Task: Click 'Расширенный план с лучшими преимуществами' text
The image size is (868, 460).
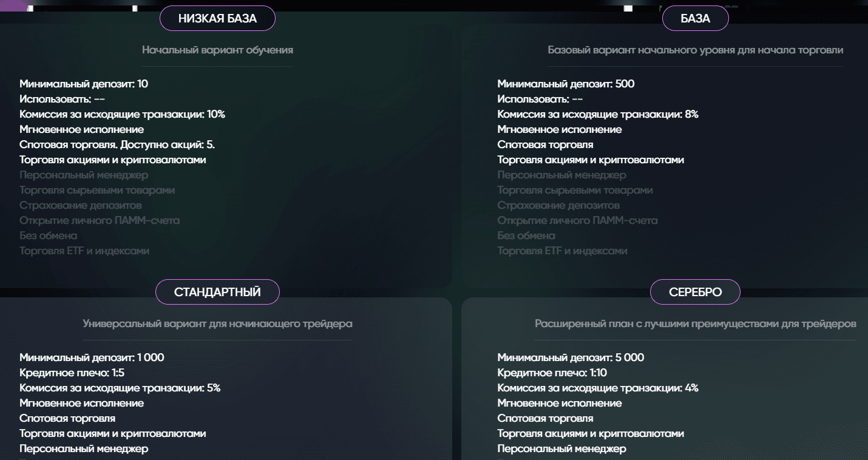Action: tap(695, 323)
